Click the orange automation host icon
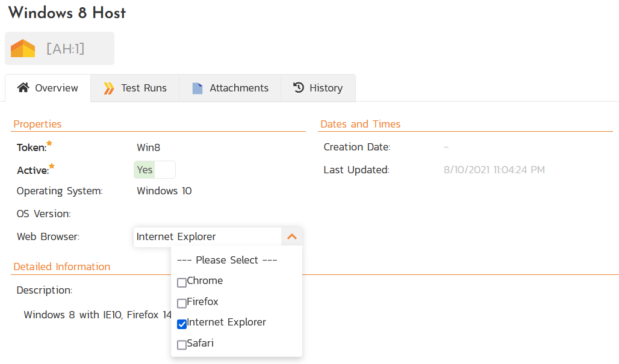Screen dimensions: 619x364 [x=23, y=49]
